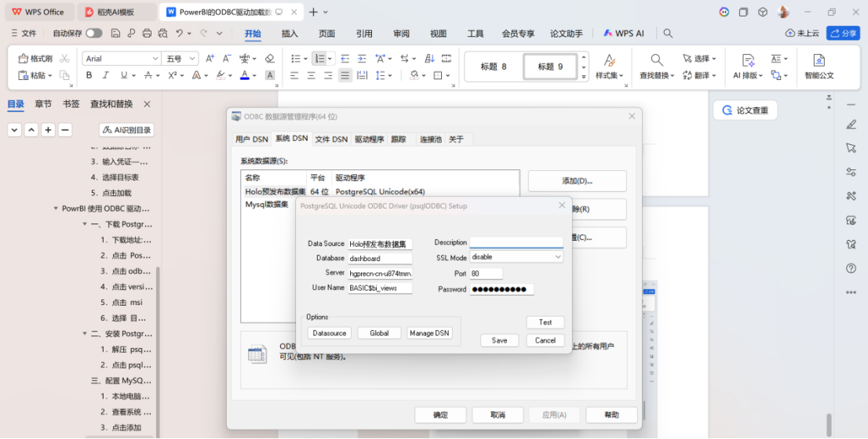Viewport: 868px width, 439px height.
Task: Increase font size with the A+ icon
Action: [210, 58]
